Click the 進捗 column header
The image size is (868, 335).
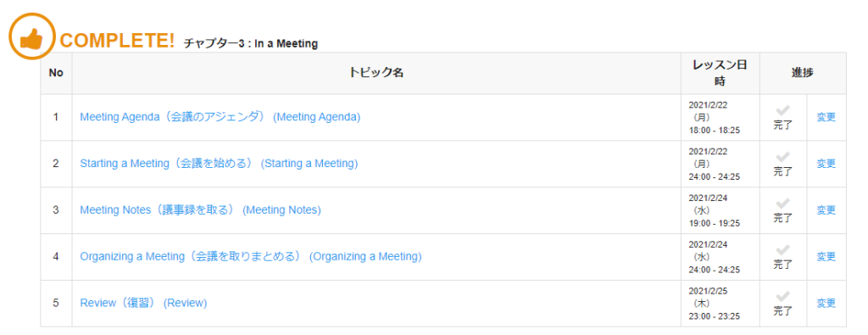pyautogui.click(x=803, y=73)
